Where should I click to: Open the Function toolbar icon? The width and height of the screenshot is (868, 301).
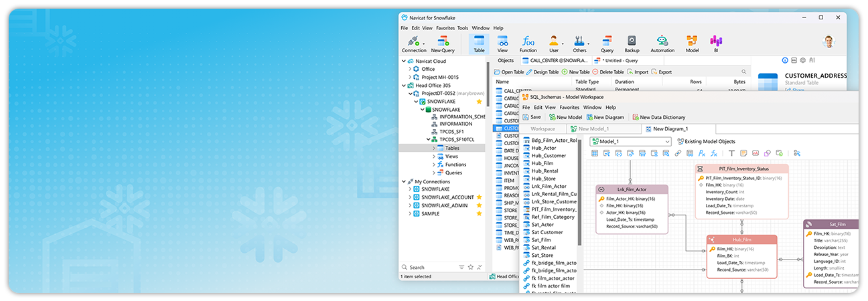[528, 44]
